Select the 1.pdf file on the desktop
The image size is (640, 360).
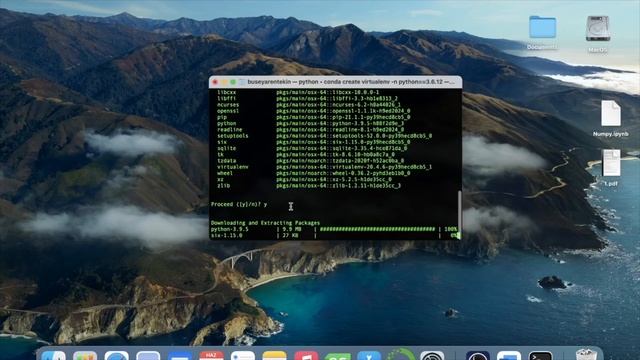[x=611, y=163]
